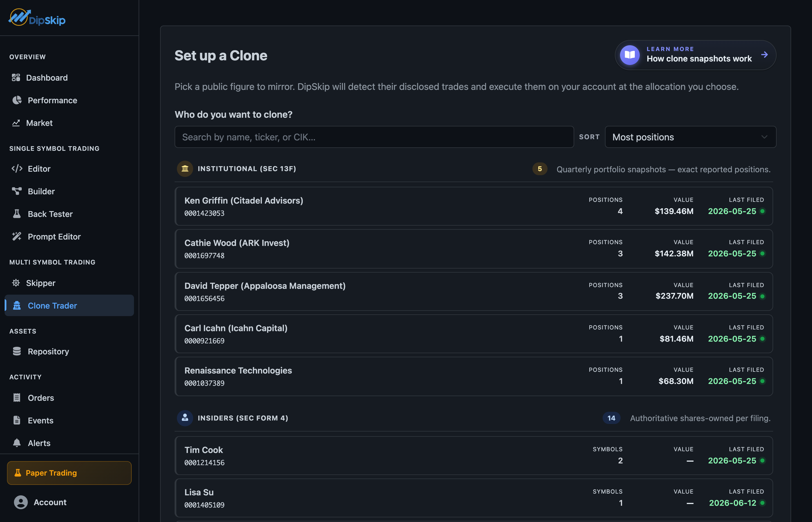View the Orders activity page

[69, 398]
